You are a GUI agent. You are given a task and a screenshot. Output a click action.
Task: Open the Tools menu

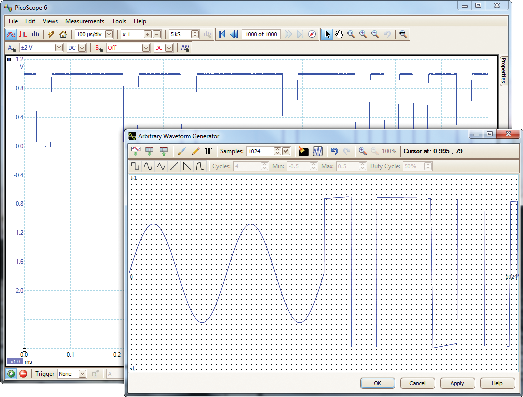[119, 21]
